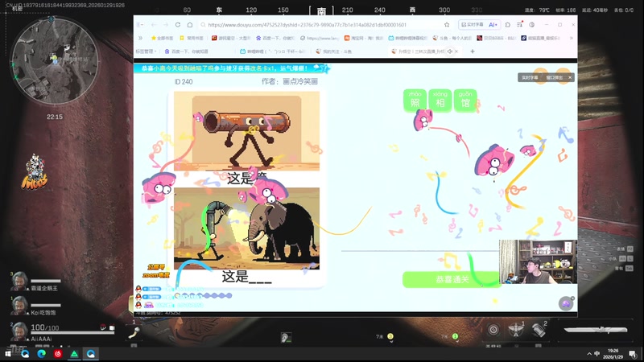
Task: Switch to the 百度一下 browser tab
Action: [x=187, y=51]
